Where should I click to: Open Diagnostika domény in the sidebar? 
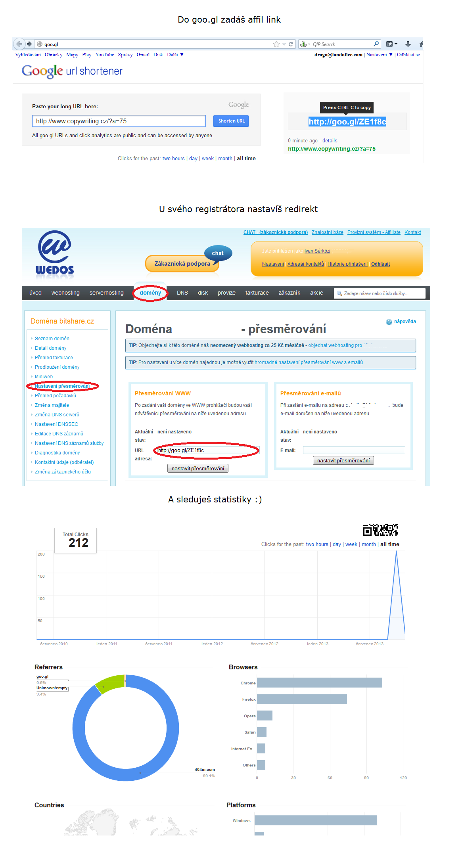pos(58,453)
